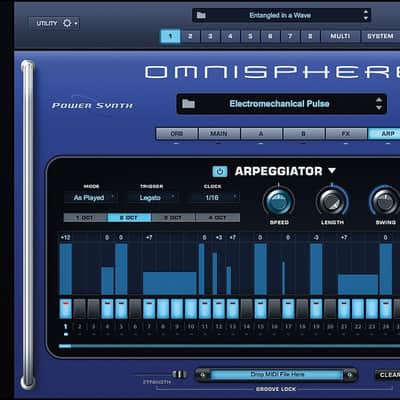Step to next patch with the down arrow beside Electromechanical Pulse
The width and height of the screenshot is (400, 400).
coord(379,108)
